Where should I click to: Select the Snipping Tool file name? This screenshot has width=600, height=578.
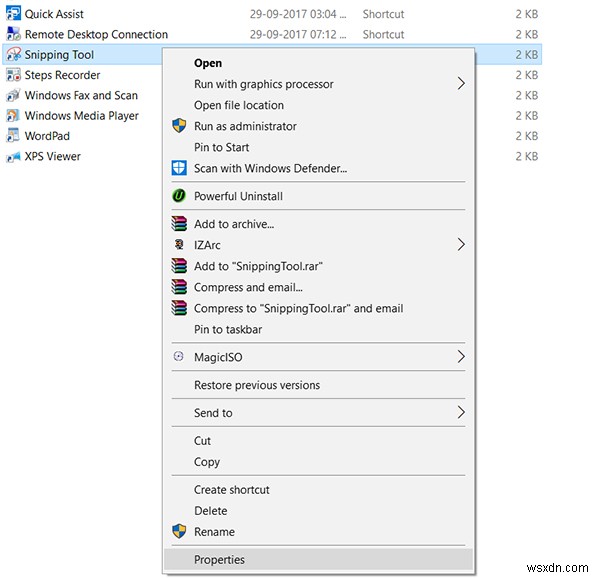point(59,55)
